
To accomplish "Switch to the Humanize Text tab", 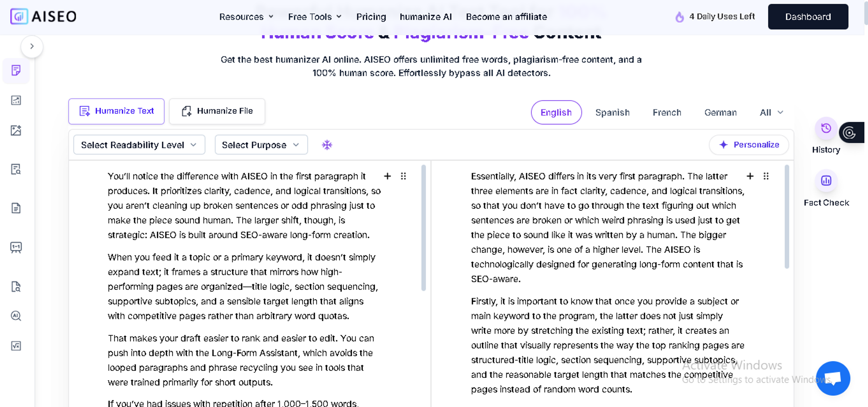I will [116, 111].
